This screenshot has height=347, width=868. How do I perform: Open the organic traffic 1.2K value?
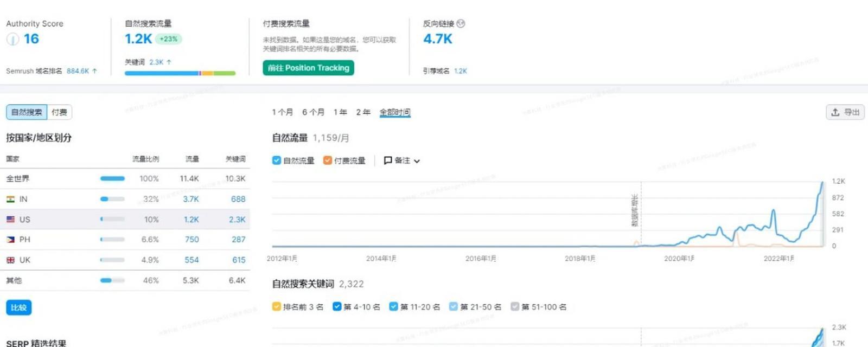(x=138, y=39)
